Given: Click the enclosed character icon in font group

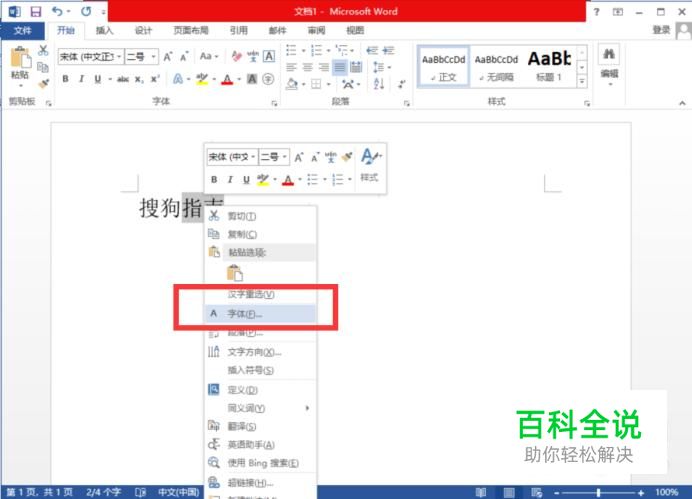Looking at the screenshot, I should (x=268, y=79).
